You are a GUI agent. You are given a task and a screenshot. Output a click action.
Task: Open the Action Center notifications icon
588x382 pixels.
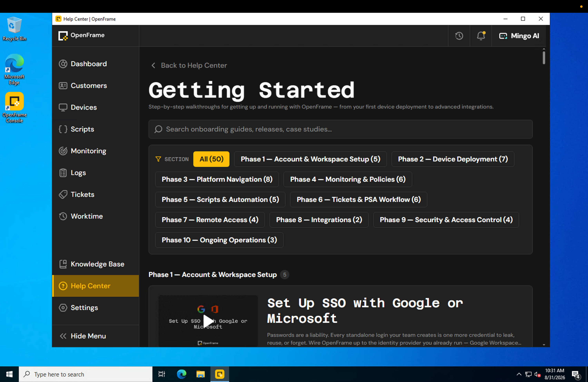[x=576, y=375]
